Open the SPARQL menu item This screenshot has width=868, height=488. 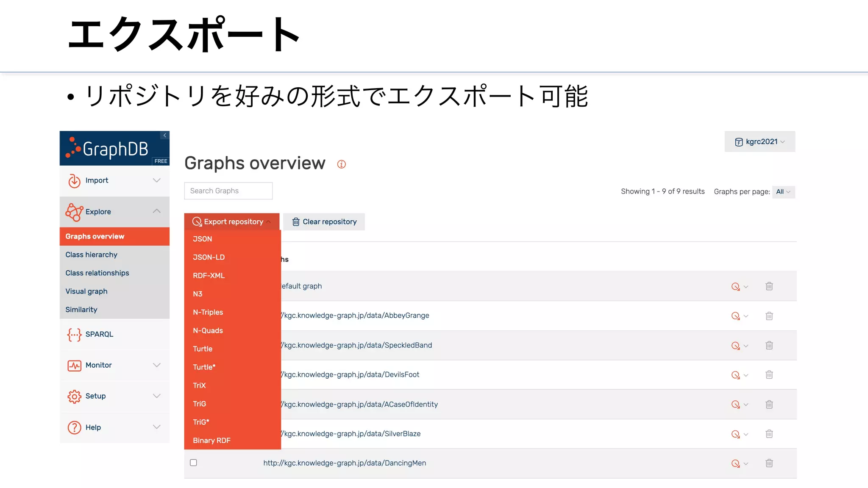coord(114,334)
